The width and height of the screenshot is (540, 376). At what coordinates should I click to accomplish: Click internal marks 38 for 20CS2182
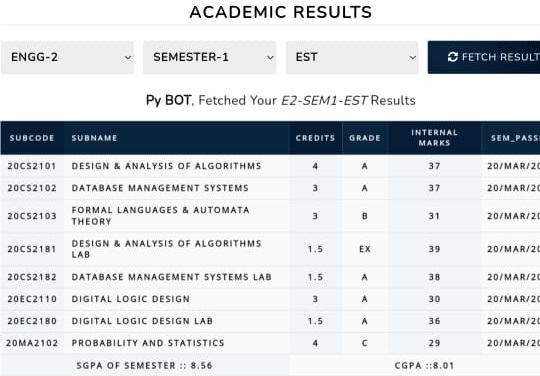(434, 277)
